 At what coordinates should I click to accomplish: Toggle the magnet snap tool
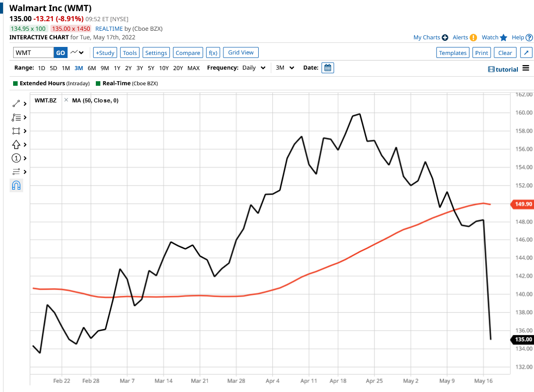click(x=16, y=185)
